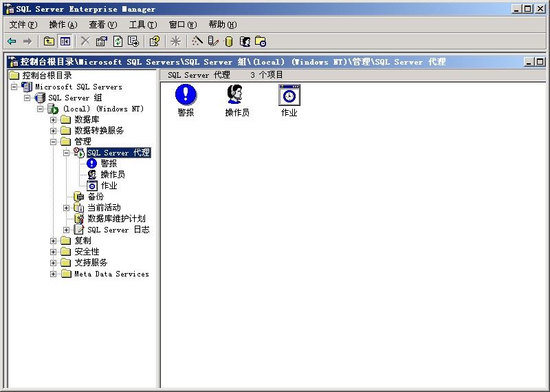550x392 pixels.
Task: Select the (local) (Windows NT) server node
Action: pos(103,109)
